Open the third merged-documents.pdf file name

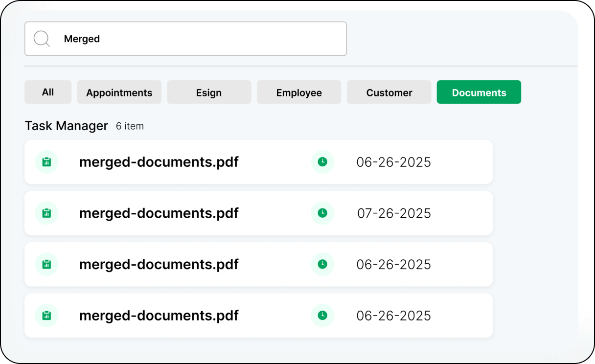159,264
